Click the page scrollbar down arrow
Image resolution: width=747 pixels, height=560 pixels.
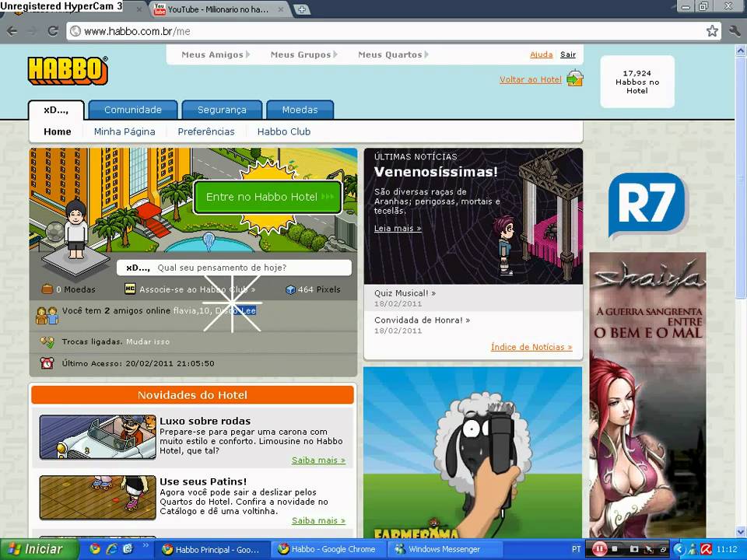coord(741,531)
